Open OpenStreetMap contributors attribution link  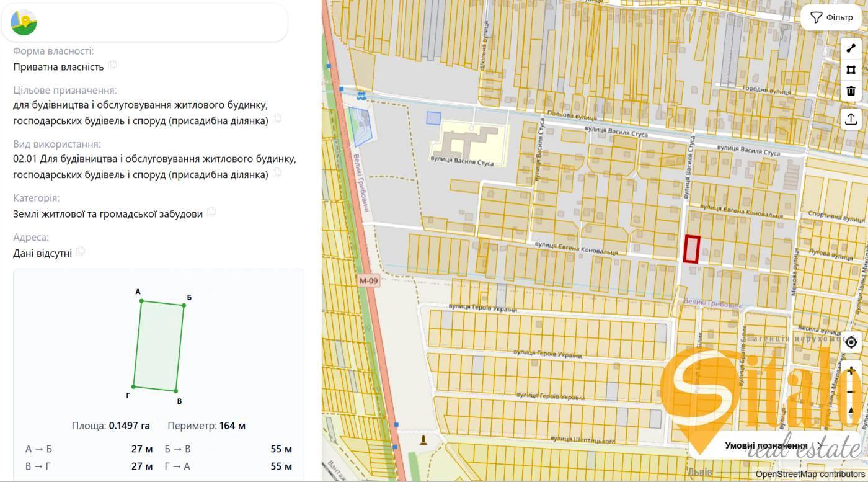coord(810,475)
